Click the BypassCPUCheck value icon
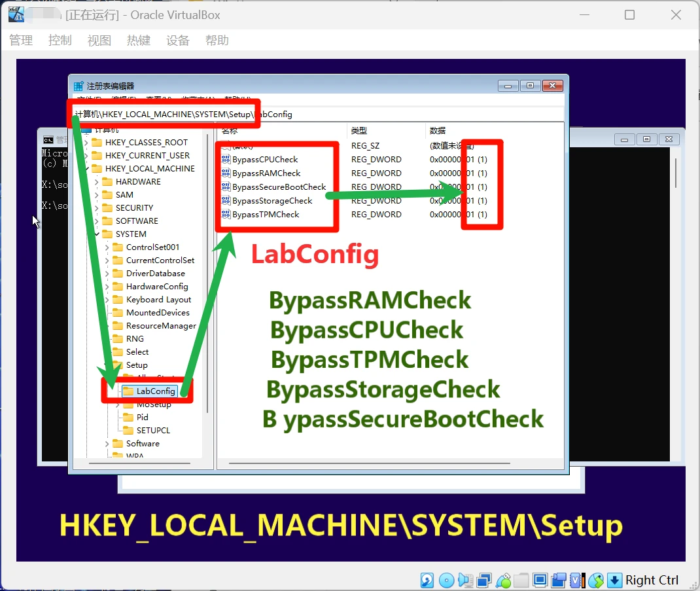The height and width of the screenshot is (591, 700). 226,160
